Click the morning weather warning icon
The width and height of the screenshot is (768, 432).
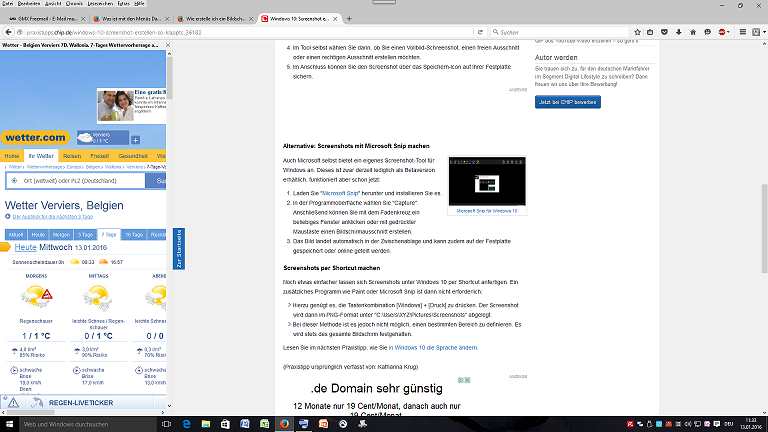(x=47, y=294)
